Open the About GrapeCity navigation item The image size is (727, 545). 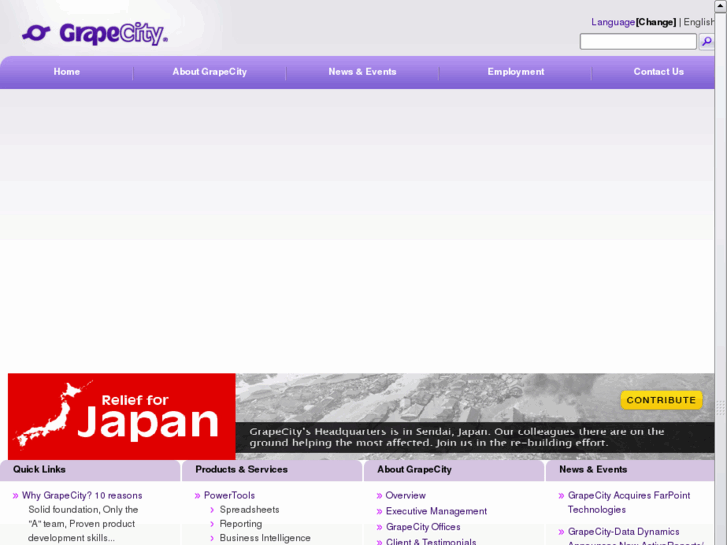coord(210,72)
